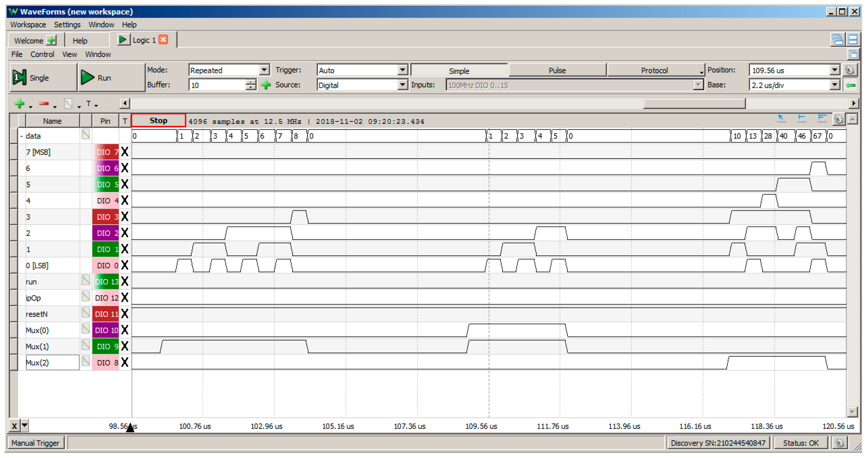Screen dimensions: 868x458
Task: Click the green plus icon beside the Buffer field
Action: 266,85
